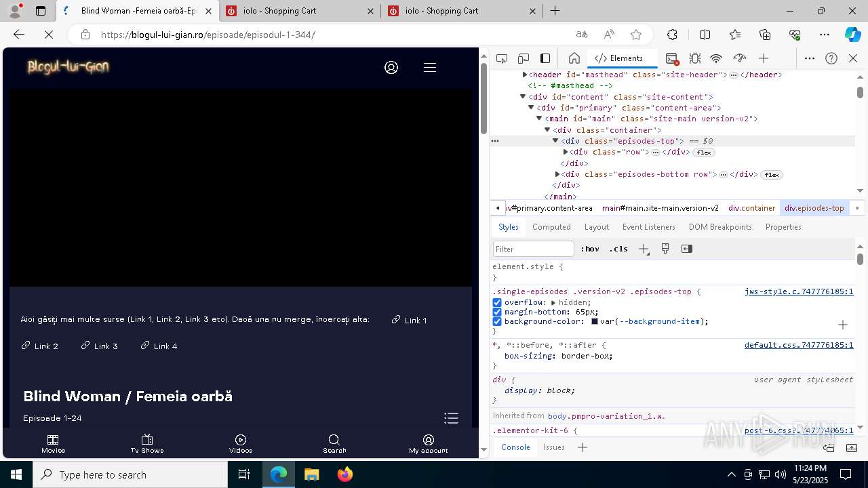Expand overflow shorthand triangle
Image resolution: width=868 pixels, height=488 pixels.
pos(553,302)
